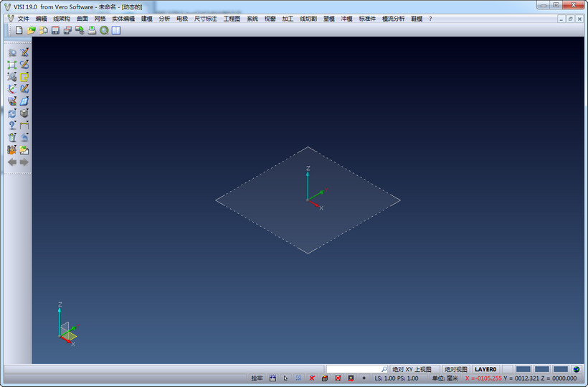Click the New file icon in toolbar

click(19, 30)
